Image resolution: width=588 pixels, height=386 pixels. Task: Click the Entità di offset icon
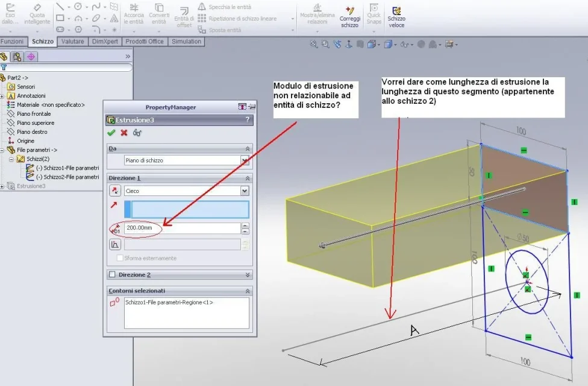pos(184,11)
